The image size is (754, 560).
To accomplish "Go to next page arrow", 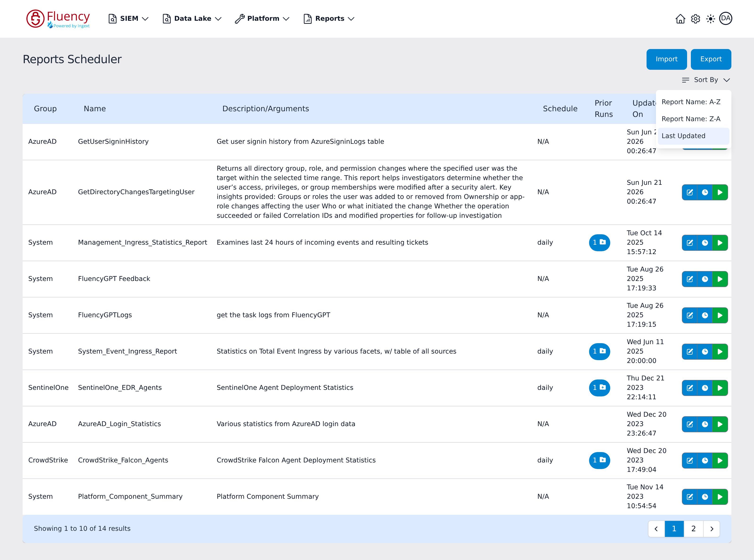I will pyautogui.click(x=712, y=528).
